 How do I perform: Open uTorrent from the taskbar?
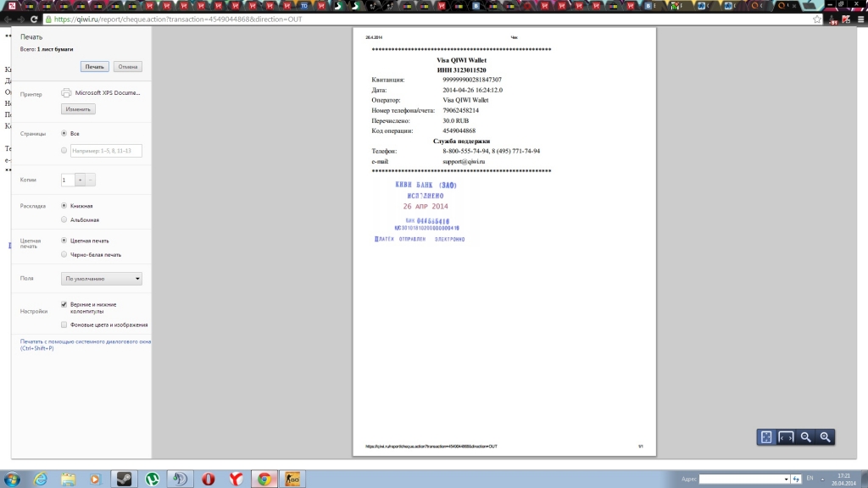point(152,479)
